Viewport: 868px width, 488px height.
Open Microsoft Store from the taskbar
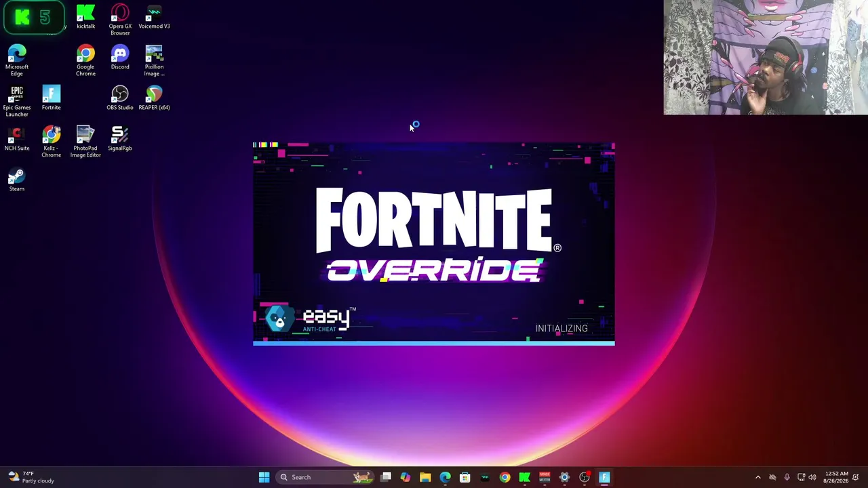pos(465,477)
